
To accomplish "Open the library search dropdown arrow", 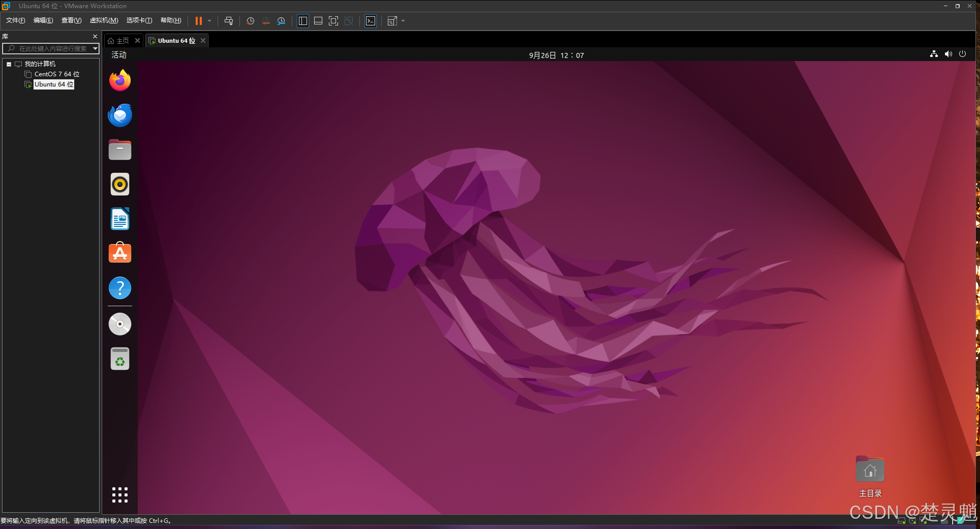I will coord(95,48).
